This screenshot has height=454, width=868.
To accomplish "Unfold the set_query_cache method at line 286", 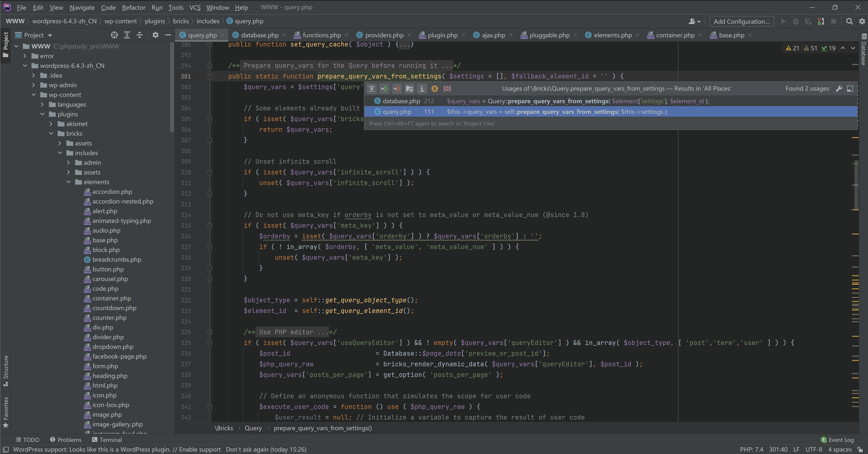I will point(210,45).
